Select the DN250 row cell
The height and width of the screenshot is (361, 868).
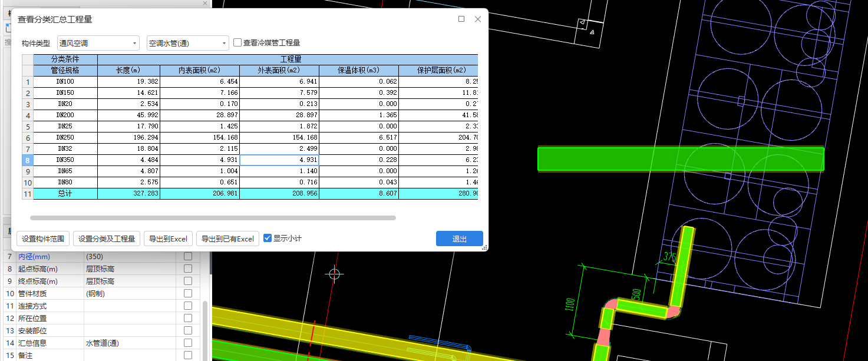tap(65, 137)
